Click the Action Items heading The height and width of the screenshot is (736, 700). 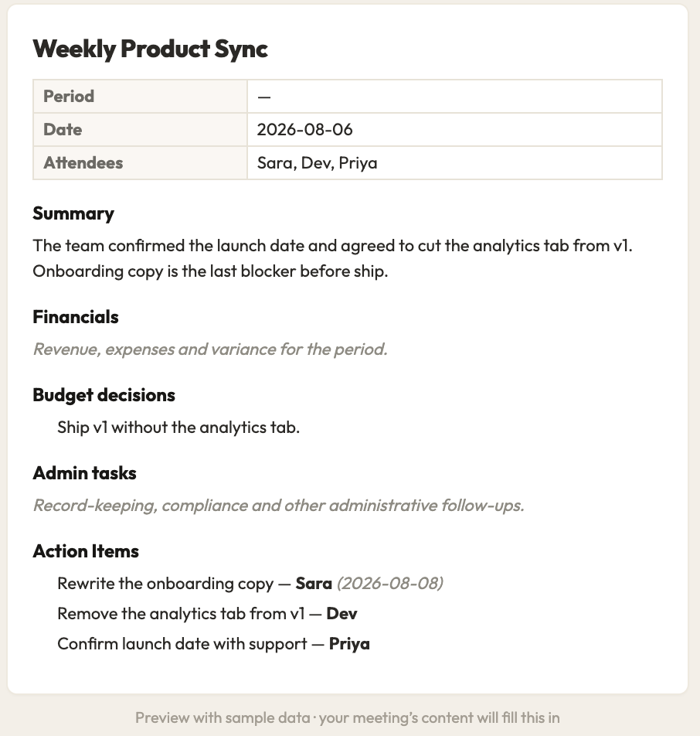pyautogui.click(x=86, y=551)
